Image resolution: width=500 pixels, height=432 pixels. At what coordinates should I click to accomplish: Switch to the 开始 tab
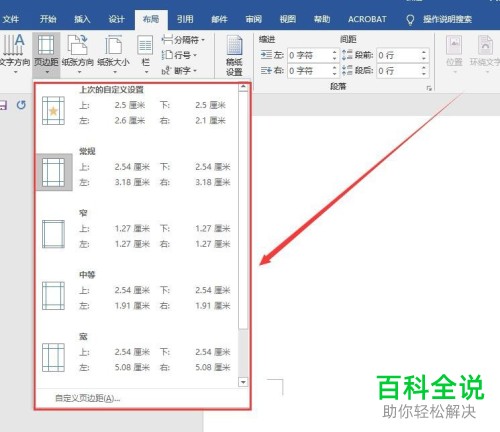pyautogui.click(x=48, y=19)
